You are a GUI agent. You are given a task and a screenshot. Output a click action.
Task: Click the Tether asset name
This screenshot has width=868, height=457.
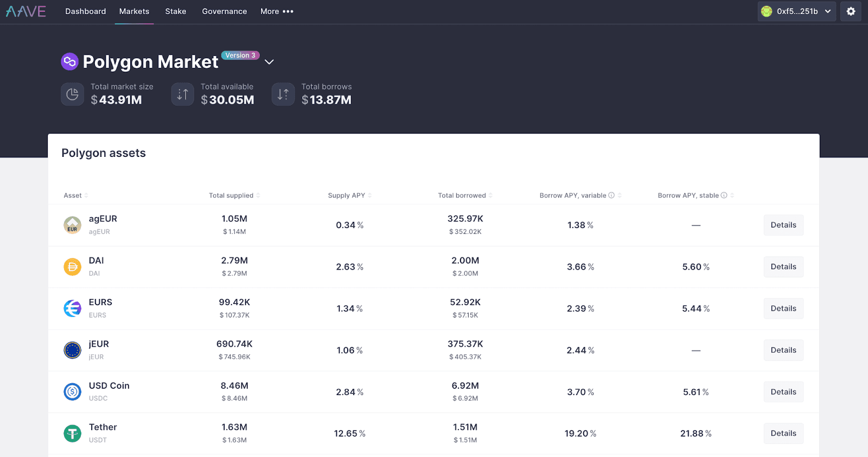point(103,427)
